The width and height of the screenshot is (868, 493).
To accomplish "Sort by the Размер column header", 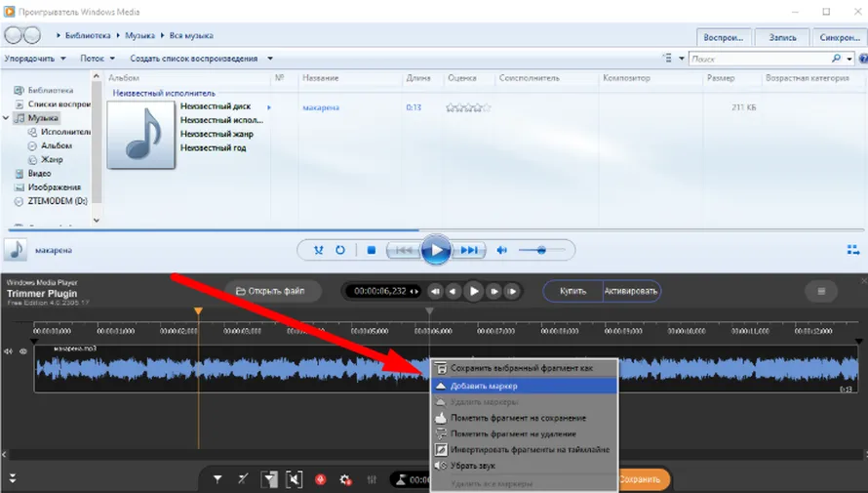I will click(721, 78).
